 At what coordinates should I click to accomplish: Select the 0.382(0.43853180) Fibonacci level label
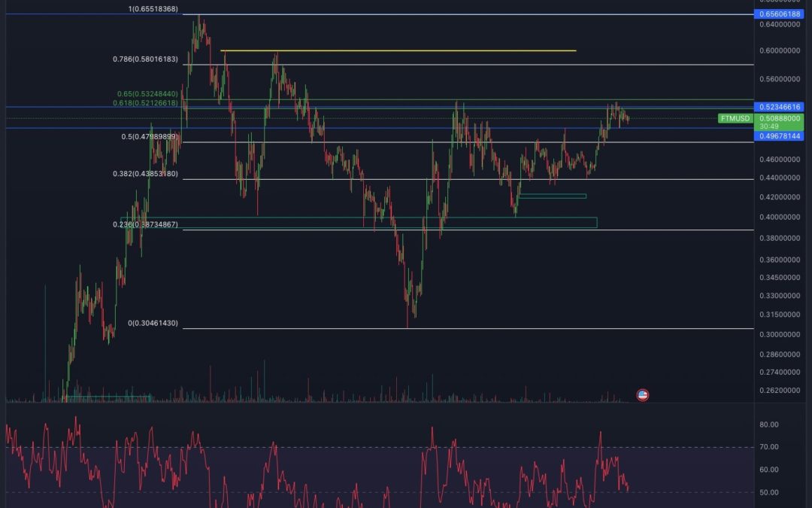click(x=145, y=174)
